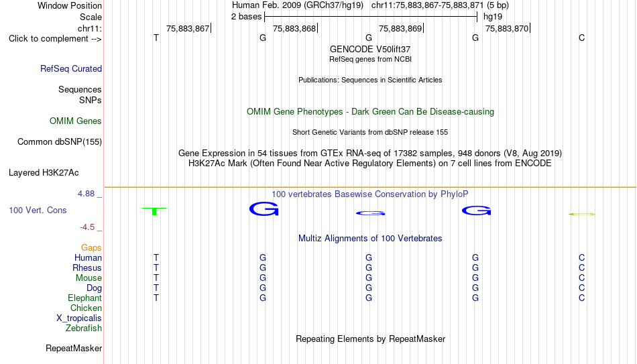The height and width of the screenshot is (364, 637).
Task: Click the 2 bases scale bar
Action: (x=371, y=17)
